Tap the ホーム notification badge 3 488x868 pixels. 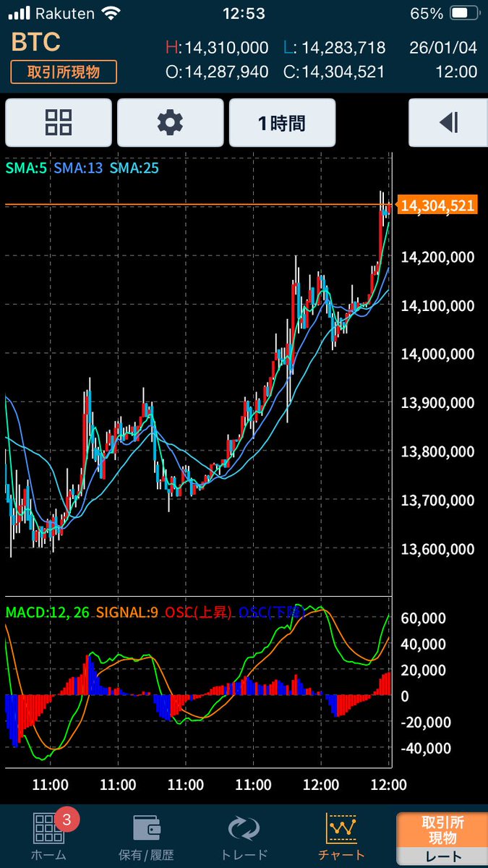click(67, 820)
